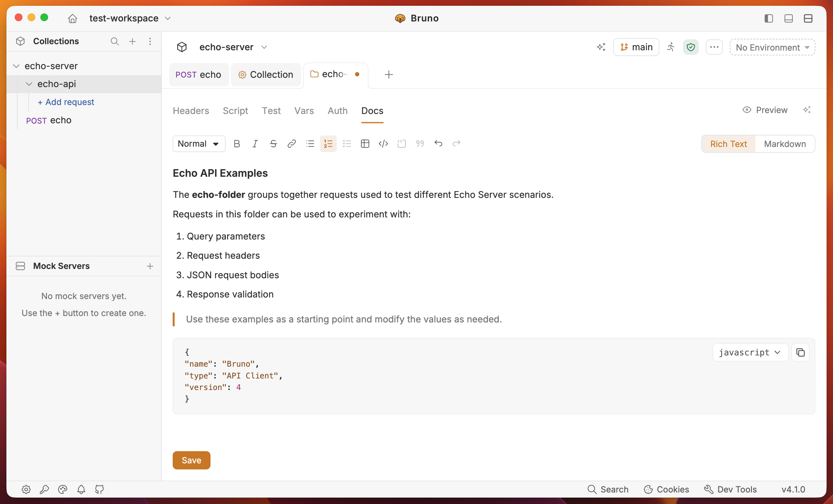Open the three-dots more actions menu
The width and height of the screenshot is (833, 504).
[x=714, y=47]
